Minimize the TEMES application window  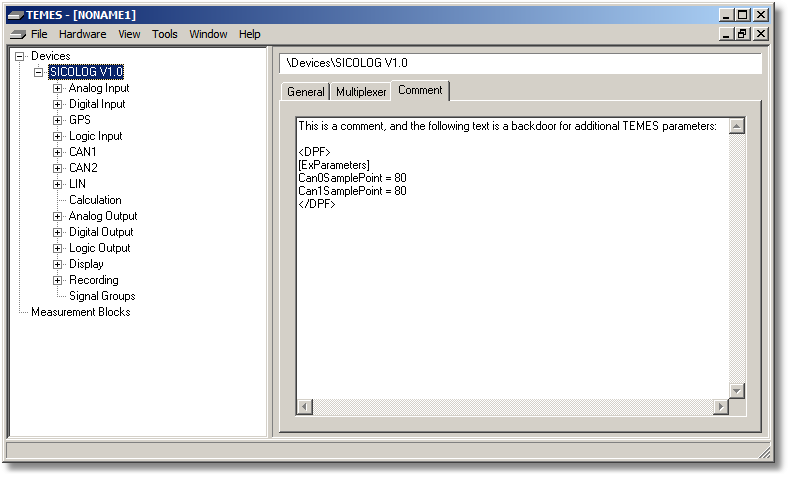point(726,15)
